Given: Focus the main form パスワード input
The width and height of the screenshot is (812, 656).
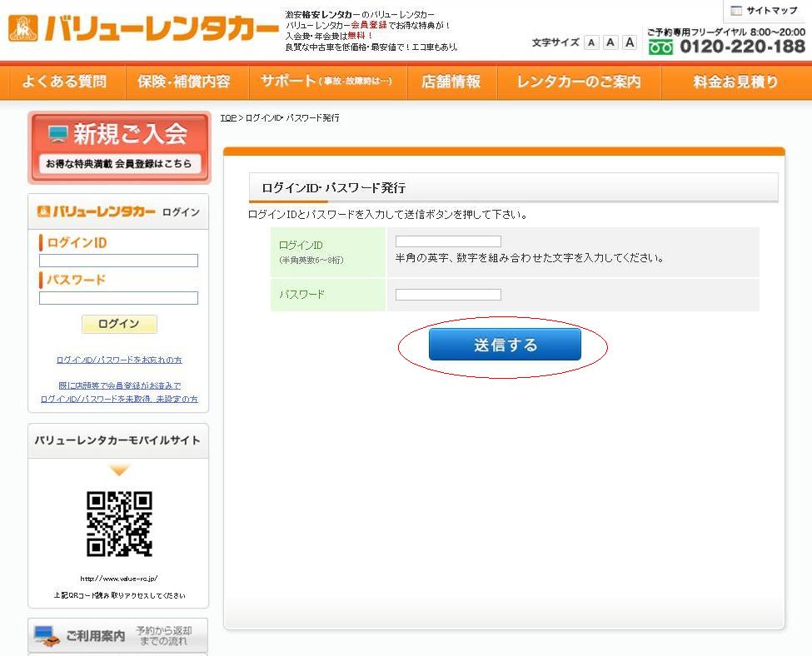Looking at the screenshot, I should click(448, 295).
